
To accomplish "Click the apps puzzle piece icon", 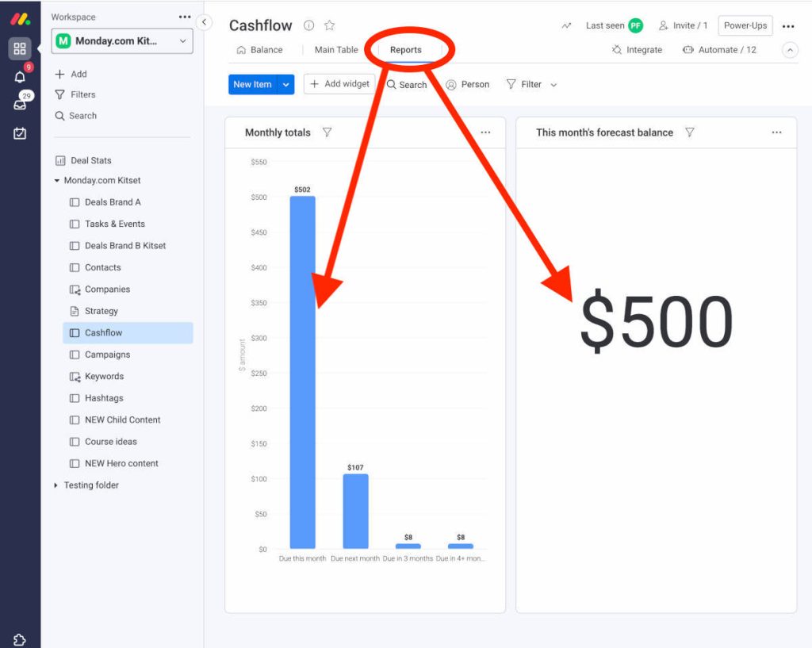I will coord(20,639).
